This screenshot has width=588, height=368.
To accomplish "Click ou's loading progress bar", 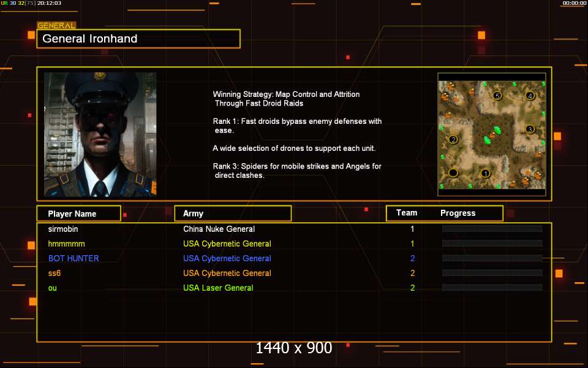I will [492, 288].
